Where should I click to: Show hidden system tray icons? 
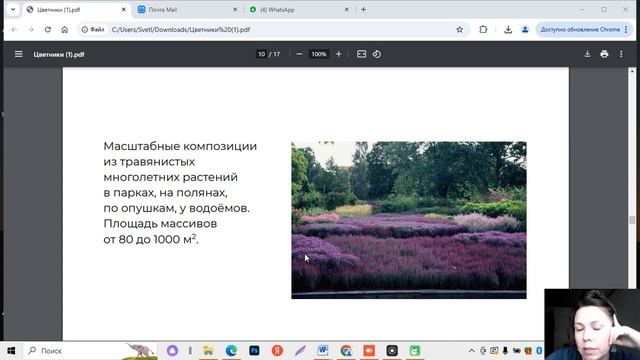(x=471, y=351)
